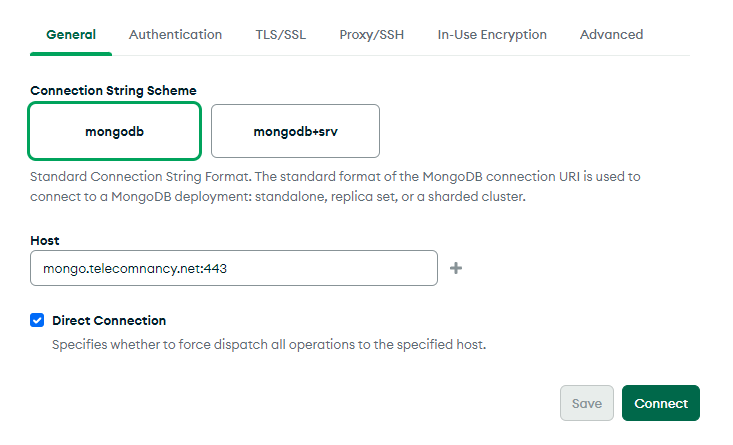Click the Direct Connection help description
Viewport: 733px width, 445px height.
268,345
